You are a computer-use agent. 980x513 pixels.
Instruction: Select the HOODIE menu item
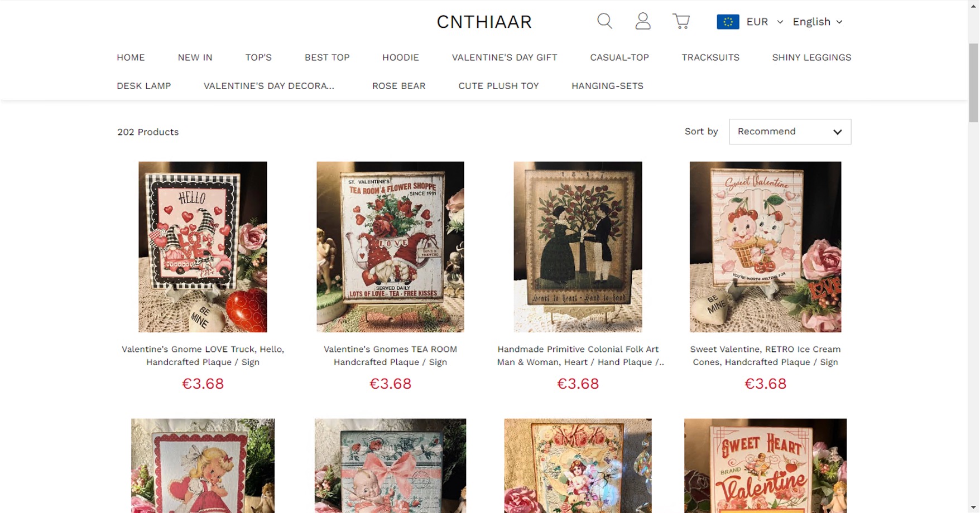point(401,57)
